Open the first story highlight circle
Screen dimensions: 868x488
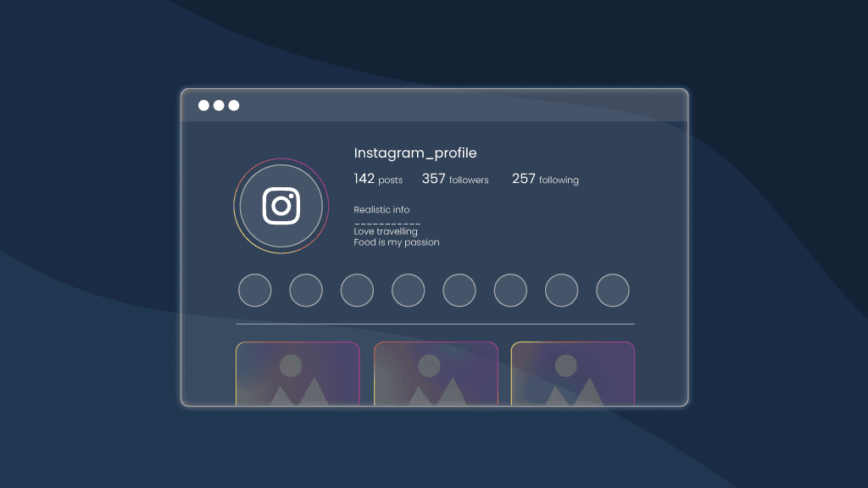tap(254, 290)
